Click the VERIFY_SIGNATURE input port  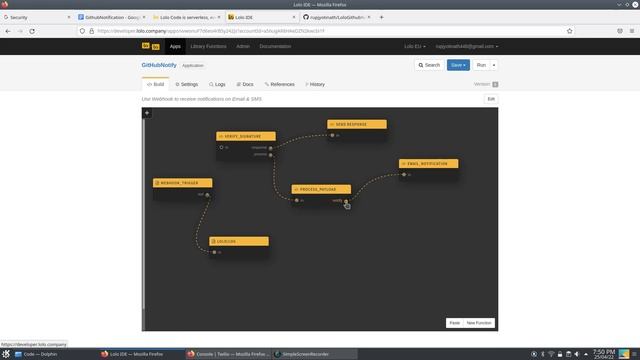pyautogui.click(x=222, y=147)
